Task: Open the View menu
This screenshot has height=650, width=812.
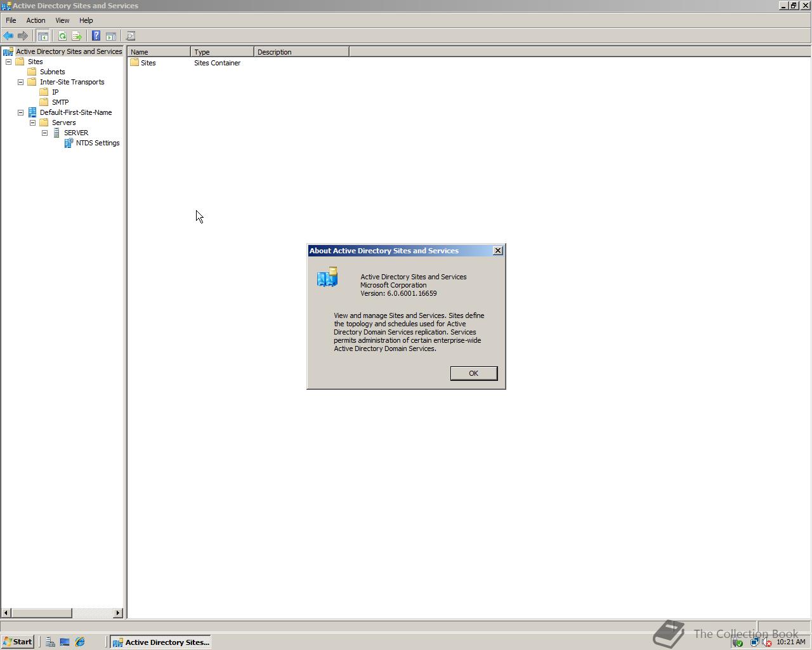Action: click(x=62, y=20)
